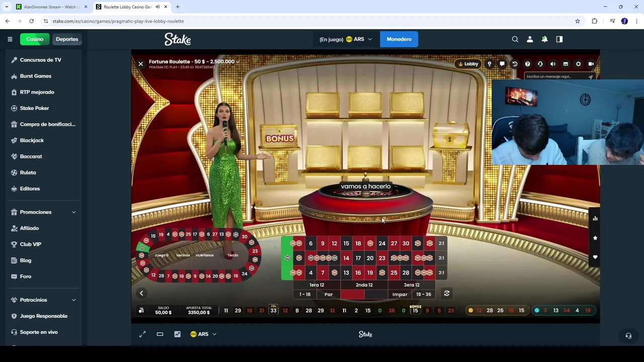Open the hamburger menu in Stake header
The width and height of the screenshot is (644, 362).
(10, 39)
